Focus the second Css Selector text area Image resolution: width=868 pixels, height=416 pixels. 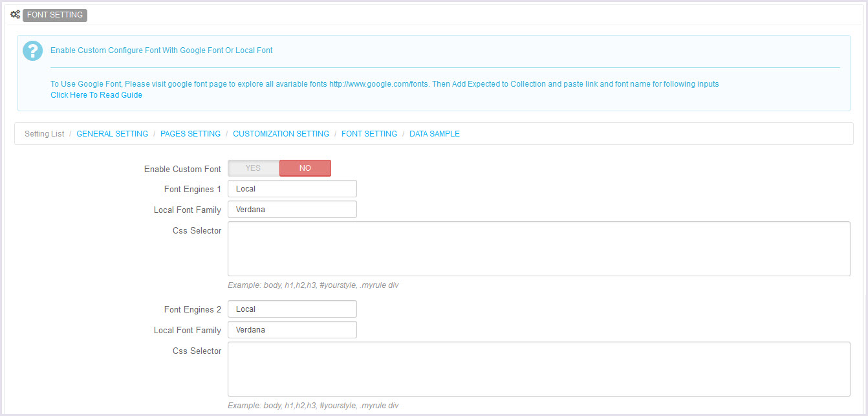click(538, 369)
